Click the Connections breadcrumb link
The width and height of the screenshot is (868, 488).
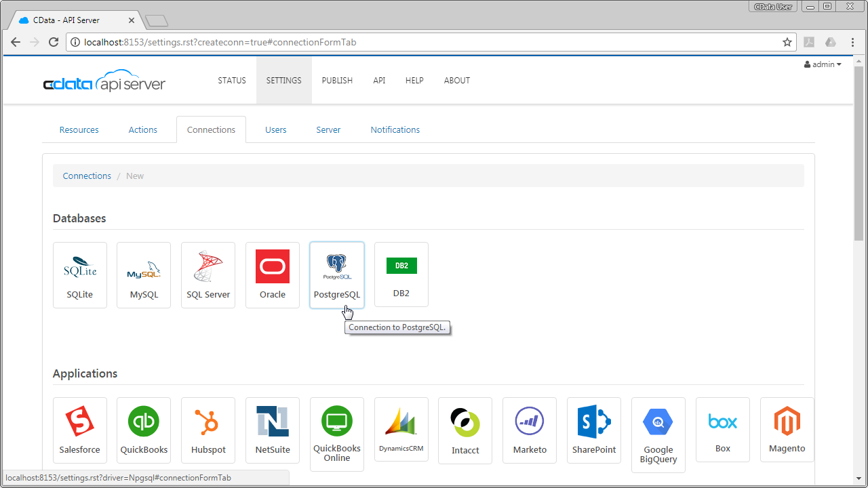point(87,176)
